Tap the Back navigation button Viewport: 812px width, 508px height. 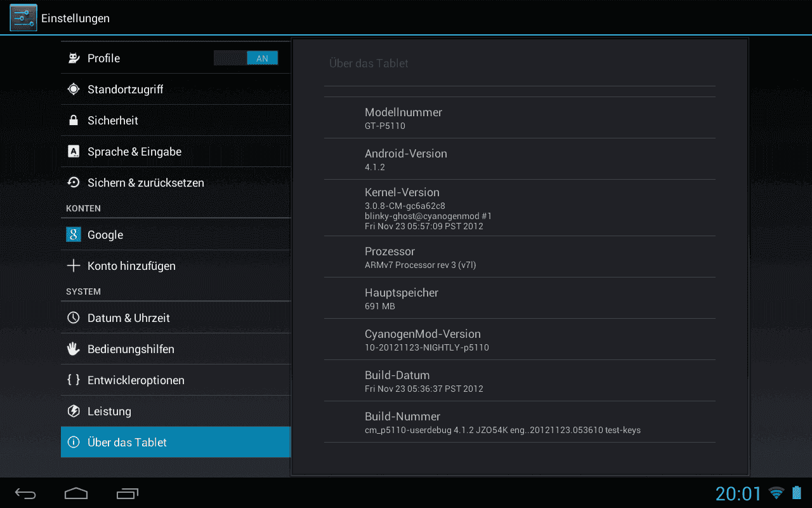tap(26, 493)
